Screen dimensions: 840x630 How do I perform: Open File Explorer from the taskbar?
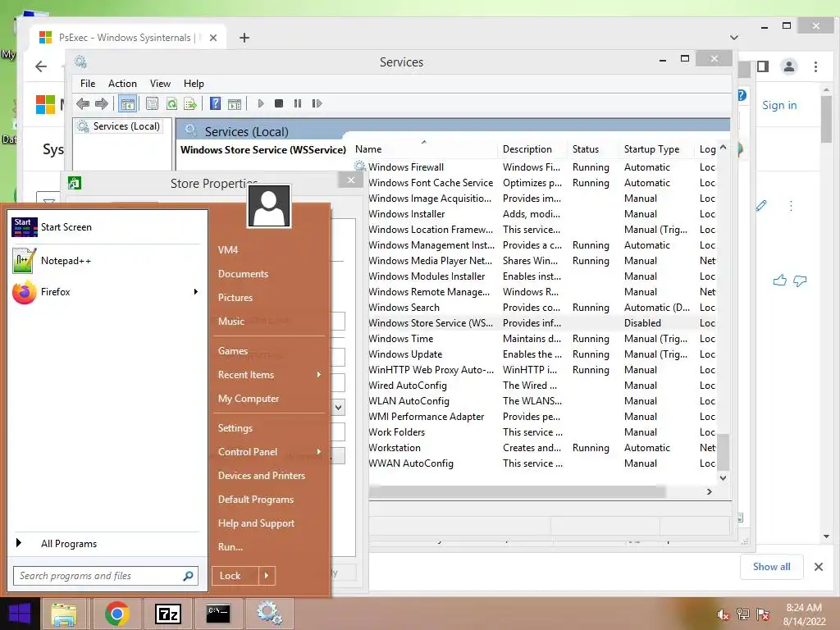64,614
